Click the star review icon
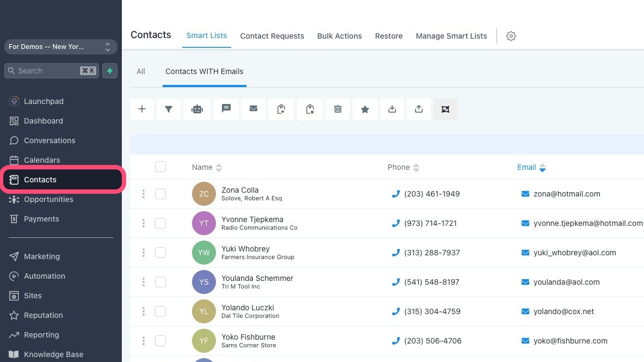This screenshot has height=362, width=644. pos(365,109)
